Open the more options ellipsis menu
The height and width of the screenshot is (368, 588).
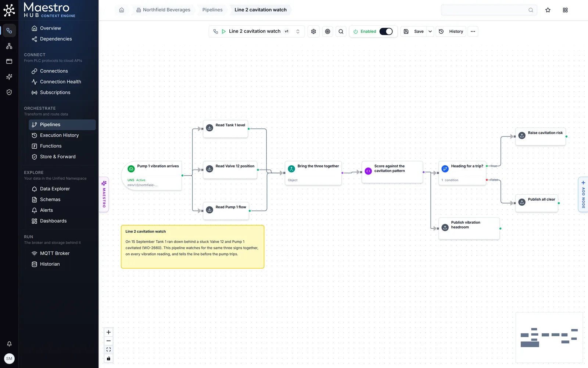[473, 32]
